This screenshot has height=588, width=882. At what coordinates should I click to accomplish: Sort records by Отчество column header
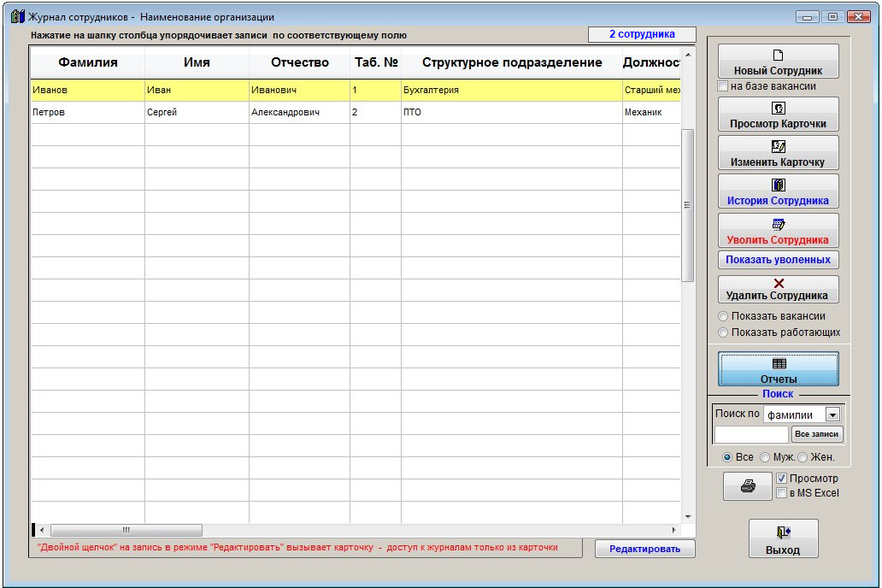[299, 62]
